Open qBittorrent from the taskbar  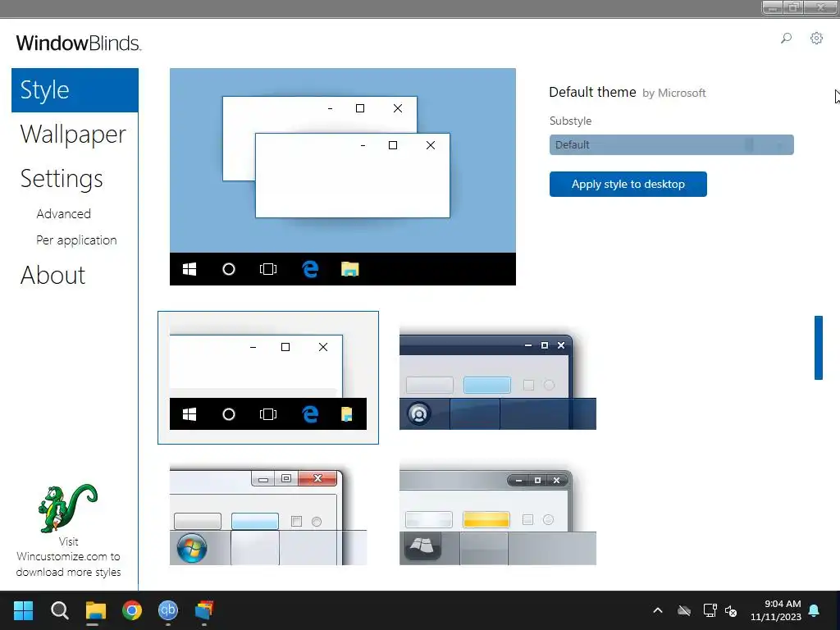point(167,610)
